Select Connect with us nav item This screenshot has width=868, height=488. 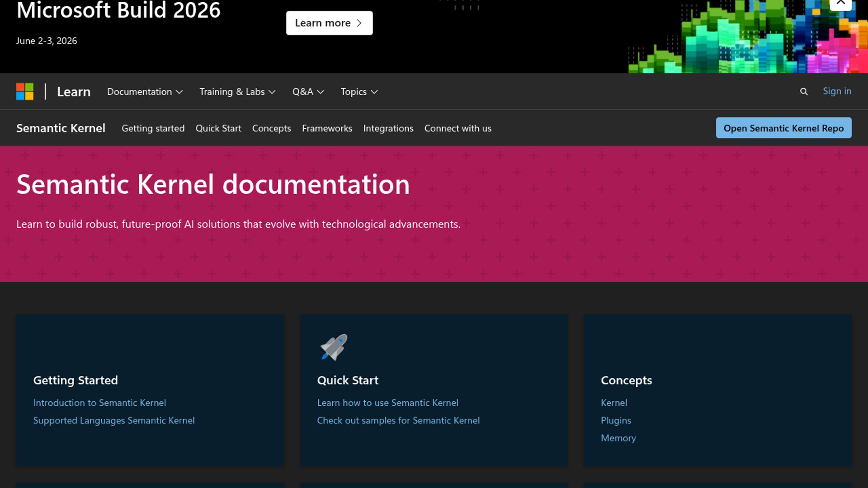tap(458, 128)
